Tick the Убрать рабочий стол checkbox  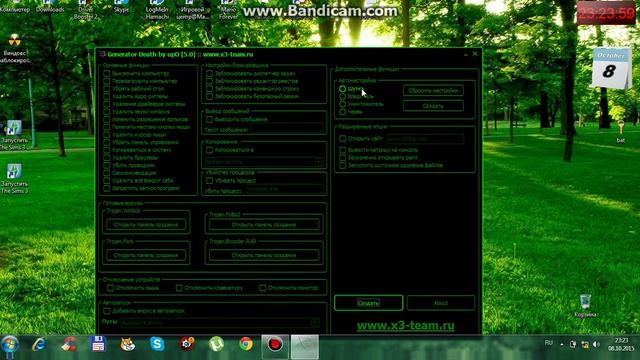tap(107, 89)
